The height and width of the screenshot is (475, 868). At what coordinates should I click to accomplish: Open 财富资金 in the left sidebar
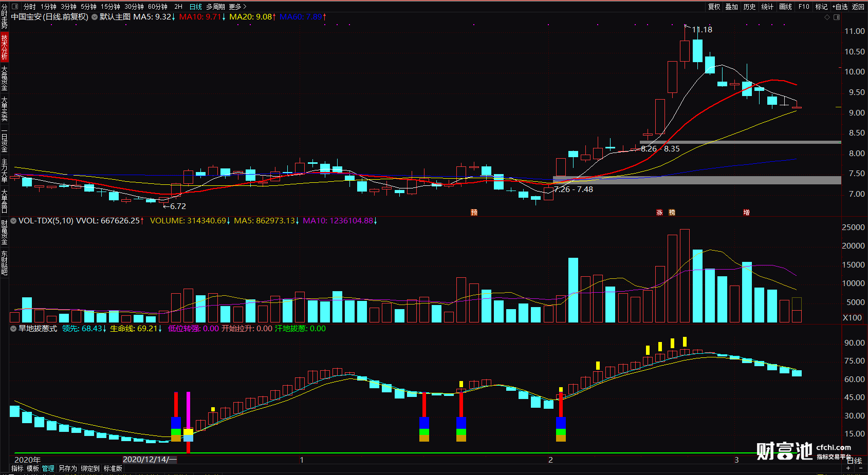coord(4,232)
